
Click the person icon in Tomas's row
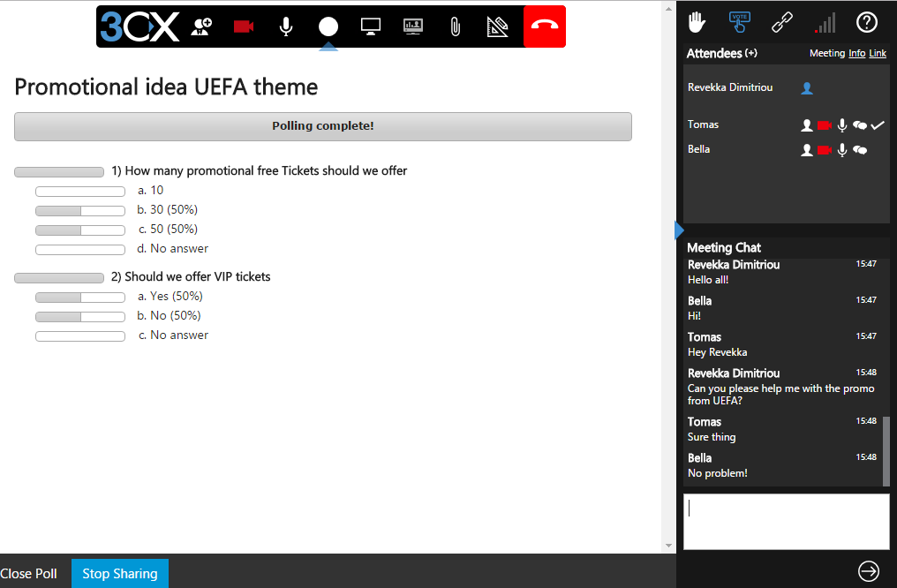click(807, 125)
